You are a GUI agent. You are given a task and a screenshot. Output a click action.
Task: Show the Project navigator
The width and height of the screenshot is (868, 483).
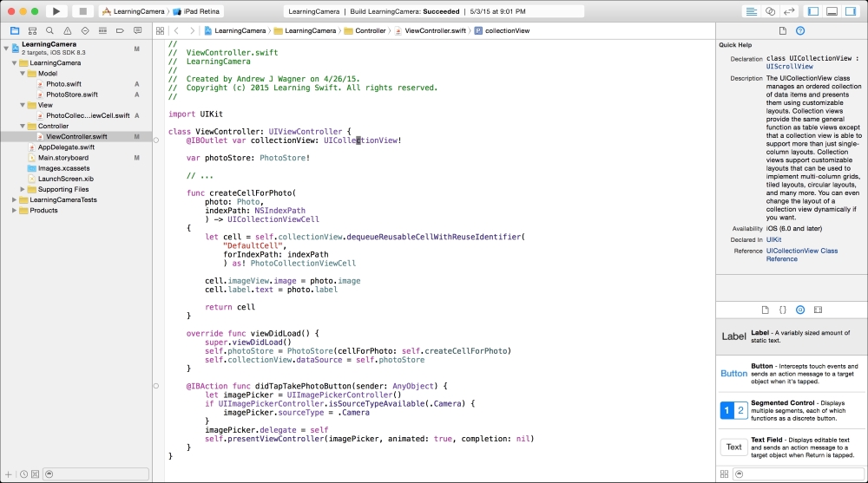(15, 31)
